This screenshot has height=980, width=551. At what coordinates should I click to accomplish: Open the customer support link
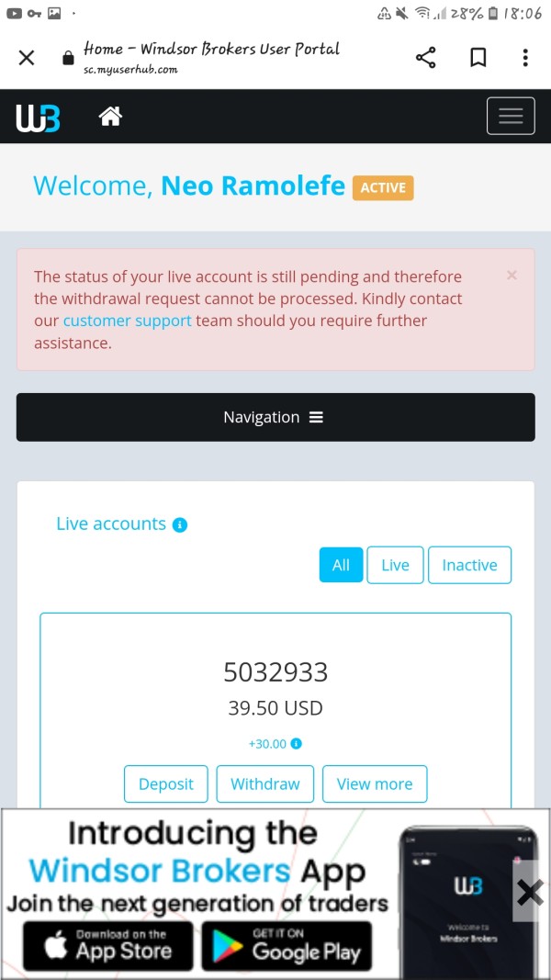[x=127, y=321]
